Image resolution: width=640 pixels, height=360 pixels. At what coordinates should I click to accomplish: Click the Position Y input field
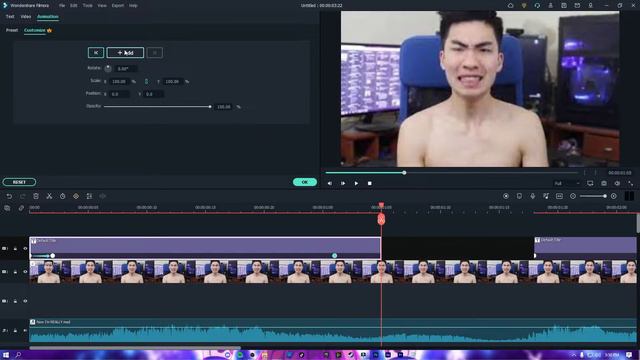tap(153, 94)
